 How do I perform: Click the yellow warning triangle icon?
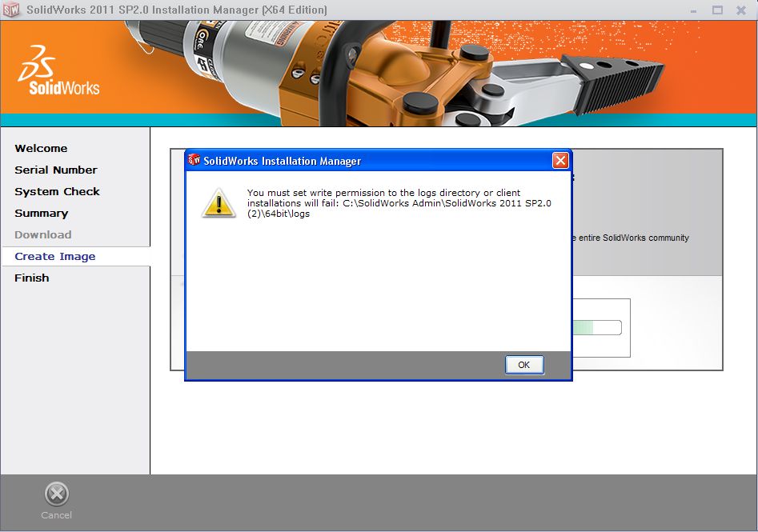point(219,203)
